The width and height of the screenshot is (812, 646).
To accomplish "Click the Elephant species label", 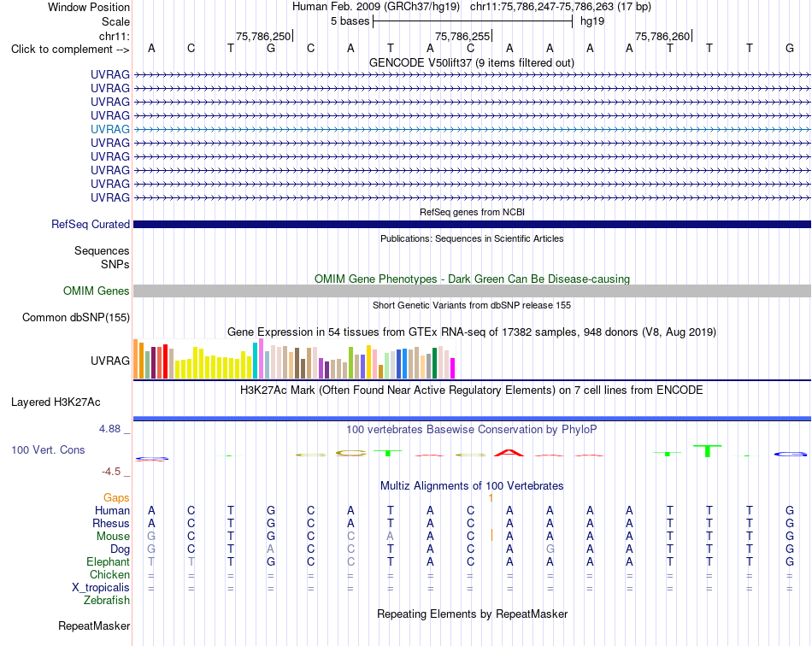I will coord(108,561).
